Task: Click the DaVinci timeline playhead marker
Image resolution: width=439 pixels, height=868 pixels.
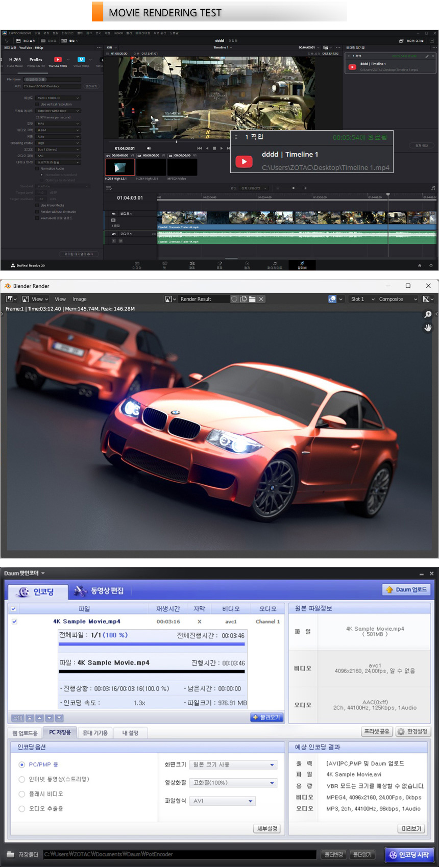Action: 388,194
